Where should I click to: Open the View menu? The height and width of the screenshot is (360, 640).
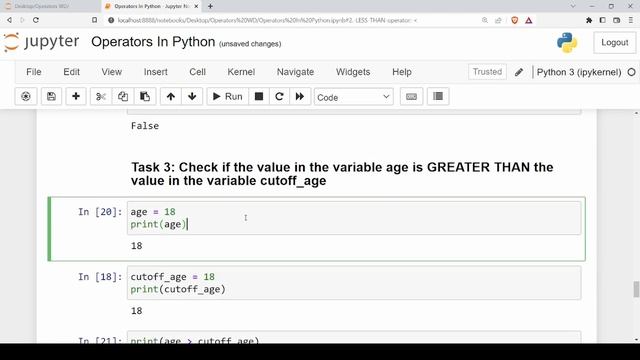tap(111, 72)
